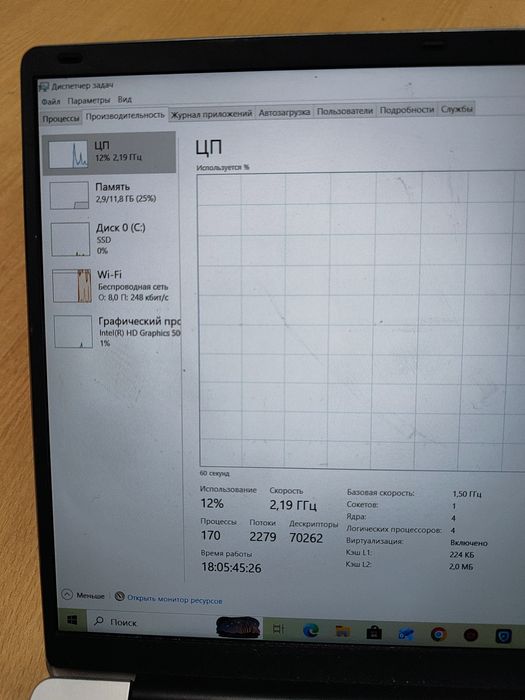Show the Wi-Fi network performance
Screen dimensions: 525x700
[112, 286]
